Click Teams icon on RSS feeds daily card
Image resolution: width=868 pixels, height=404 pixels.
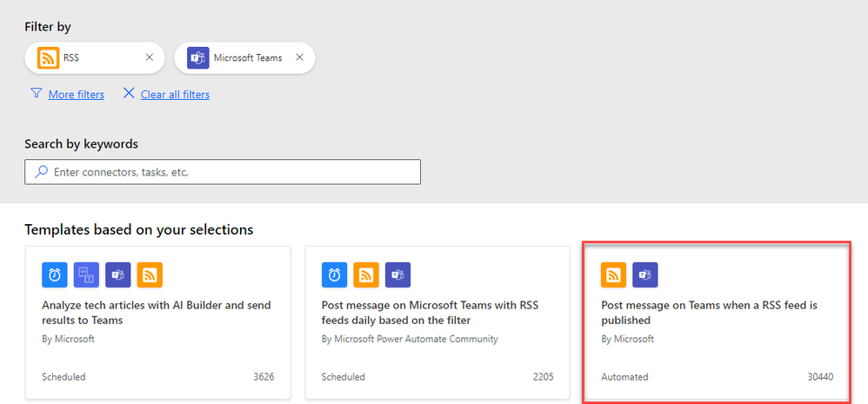tap(398, 275)
